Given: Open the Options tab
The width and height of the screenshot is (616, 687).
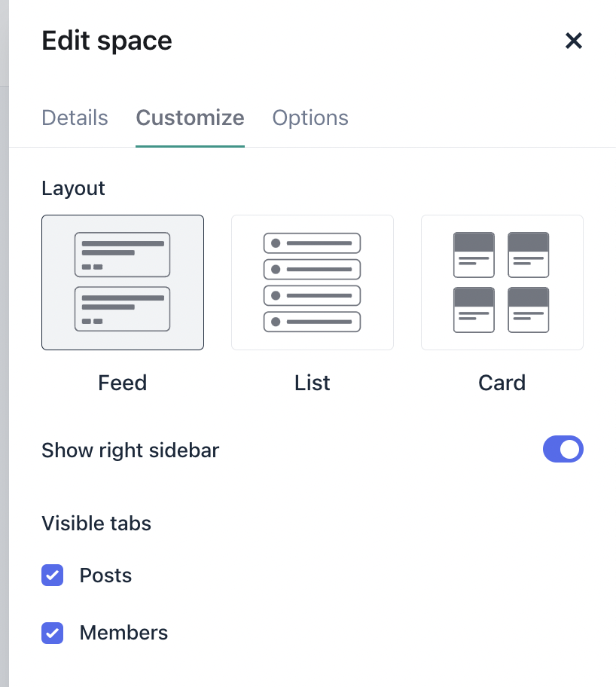Looking at the screenshot, I should pyautogui.click(x=310, y=118).
